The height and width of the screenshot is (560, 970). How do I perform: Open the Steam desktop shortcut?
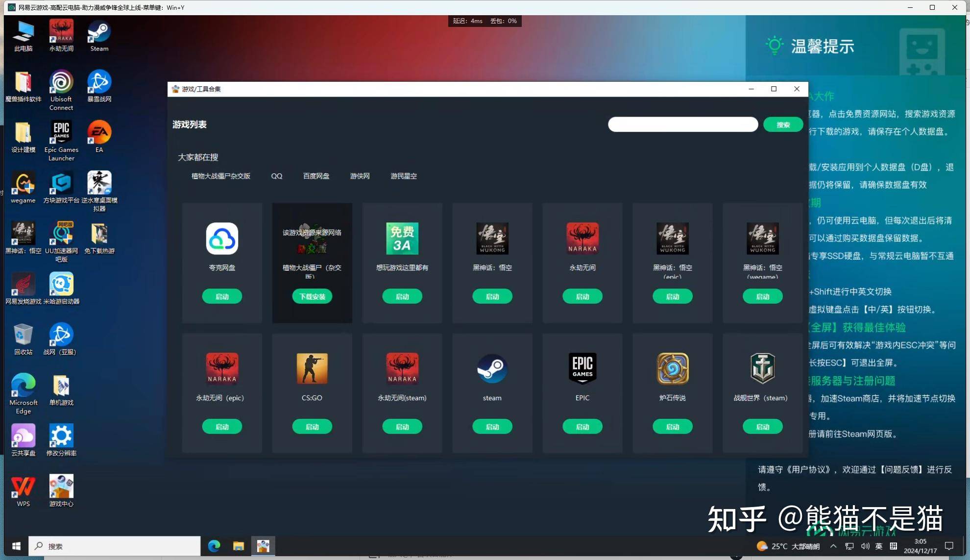pyautogui.click(x=99, y=35)
